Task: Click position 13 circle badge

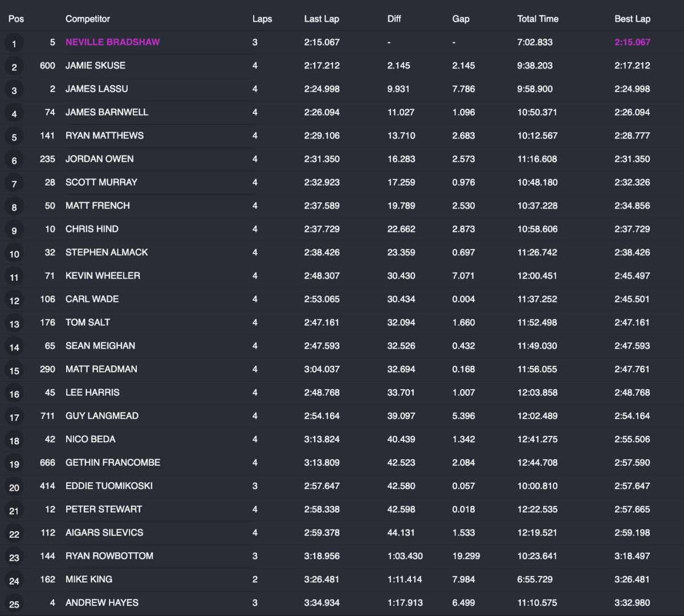Action: point(14,324)
